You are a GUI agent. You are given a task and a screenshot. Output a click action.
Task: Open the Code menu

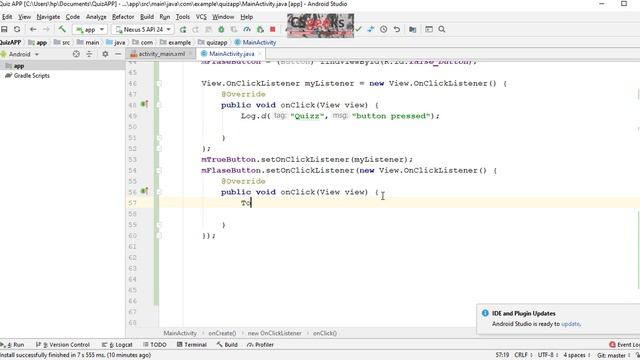(x=73, y=17)
